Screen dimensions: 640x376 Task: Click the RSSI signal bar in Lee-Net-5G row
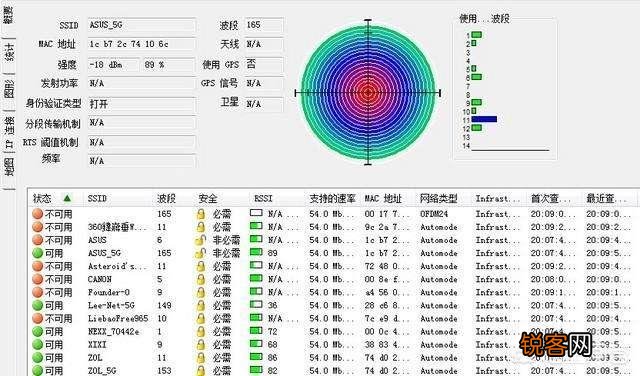(256, 304)
